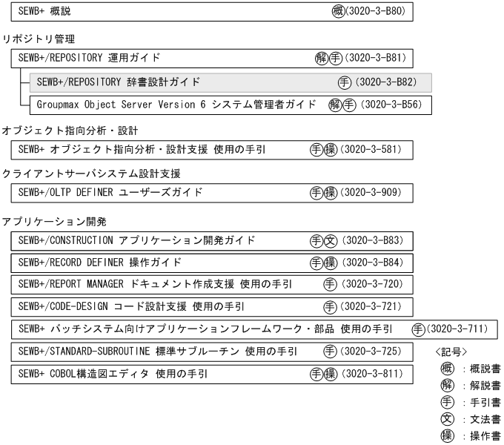Click the 文 legend circle icon
This screenshot has width=504, height=445.
click(448, 419)
